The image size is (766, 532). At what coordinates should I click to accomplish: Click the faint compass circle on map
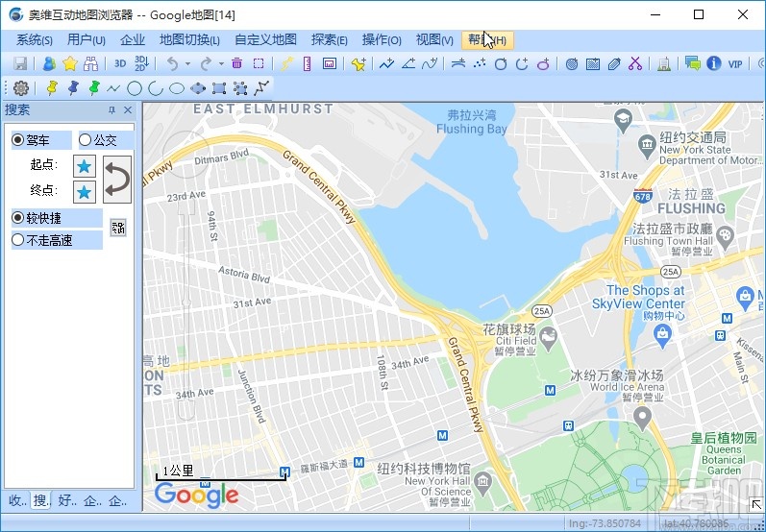185,155
